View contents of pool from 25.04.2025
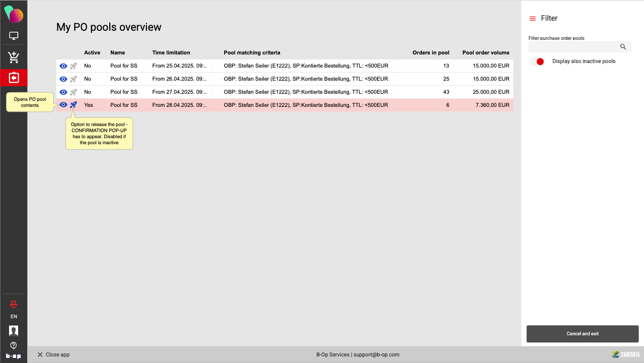This screenshot has height=363, width=644. pos(63,66)
